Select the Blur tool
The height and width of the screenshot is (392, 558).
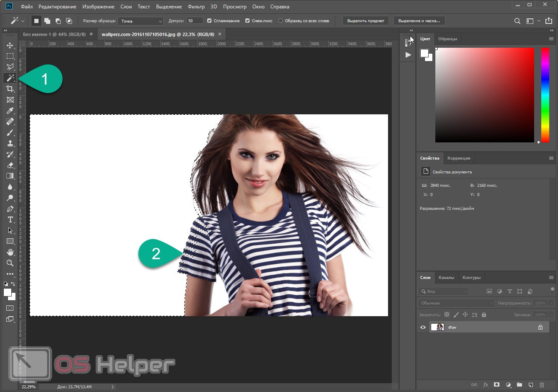[x=10, y=187]
